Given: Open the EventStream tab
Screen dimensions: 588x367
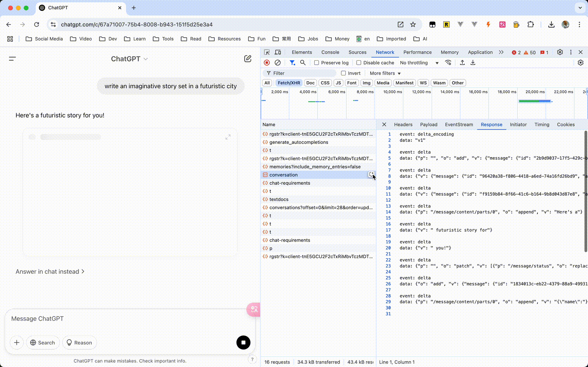Looking at the screenshot, I should pos(459,124).
